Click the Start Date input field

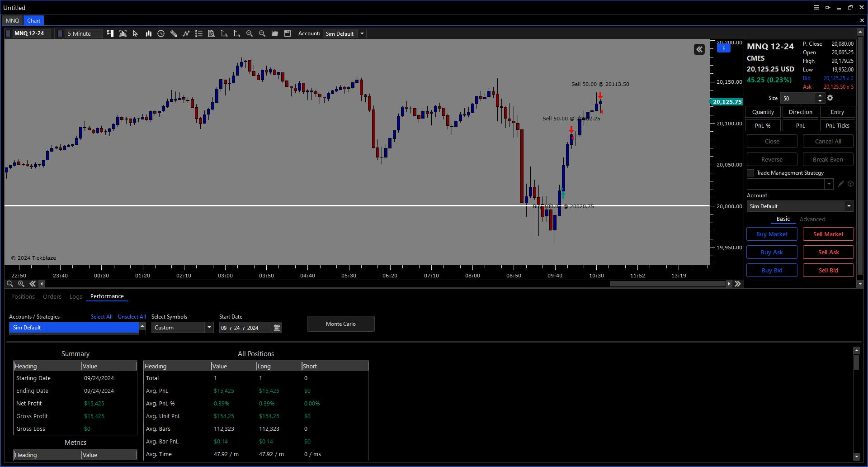point(250,328)
